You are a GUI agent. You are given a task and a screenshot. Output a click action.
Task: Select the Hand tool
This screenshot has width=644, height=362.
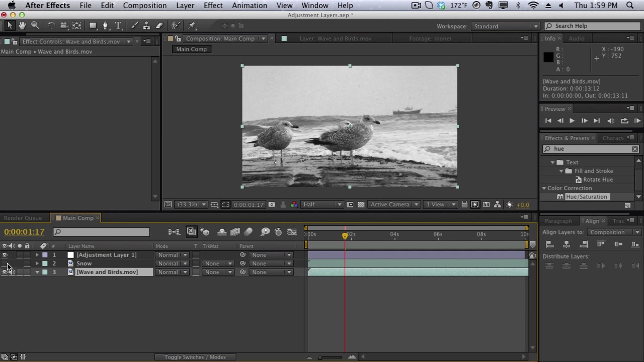point(22,26)
